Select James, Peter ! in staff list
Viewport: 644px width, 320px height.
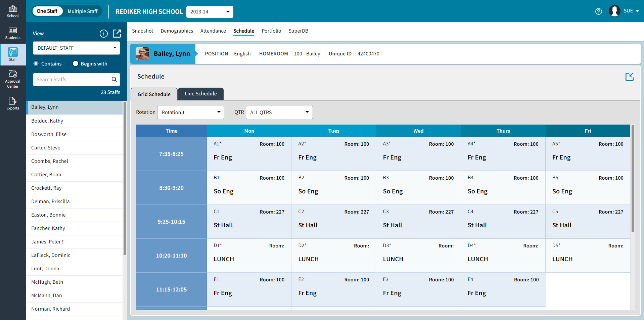pos(75,242)
